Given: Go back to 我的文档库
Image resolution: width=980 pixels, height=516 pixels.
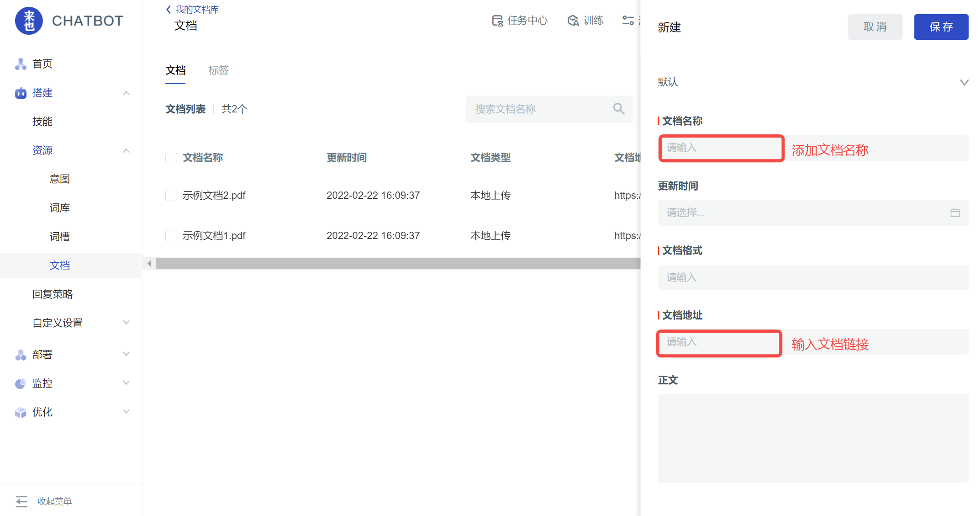Looking at the screenshot, I should [197, 10].
